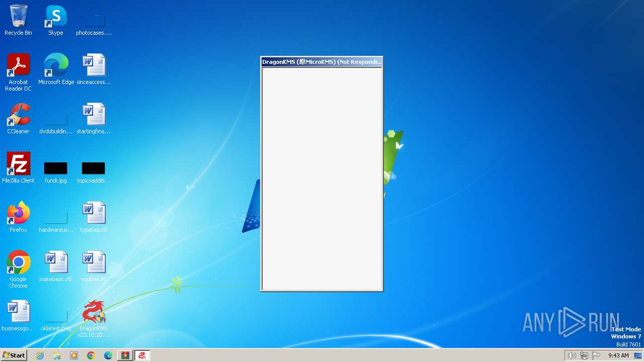This screenshot has height=362, width=644.
Task: Open the Start menu
Action: pyautogui.click(x=14, y=355)
